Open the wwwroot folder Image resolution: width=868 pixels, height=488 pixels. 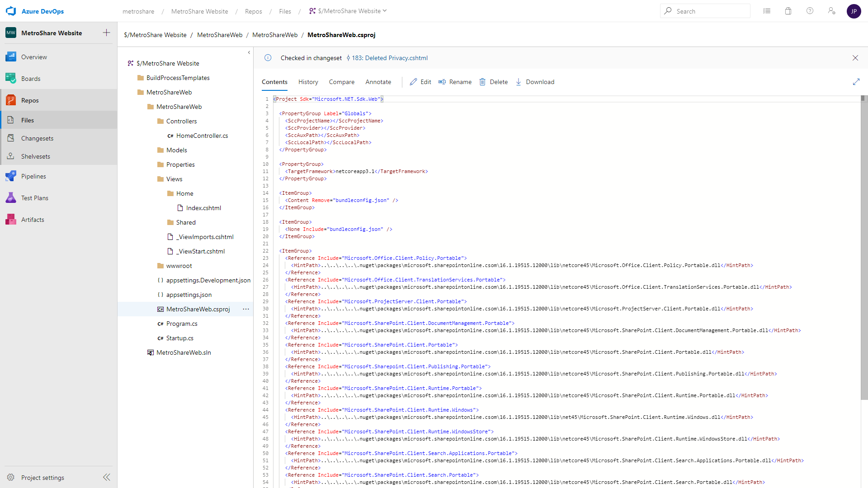click(x=179, y=266)
